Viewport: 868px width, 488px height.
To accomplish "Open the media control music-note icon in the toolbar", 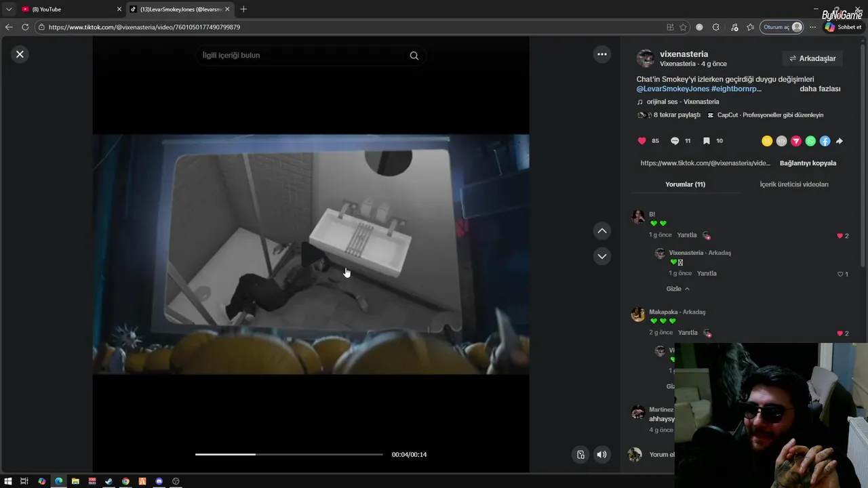I will [734, 27].
